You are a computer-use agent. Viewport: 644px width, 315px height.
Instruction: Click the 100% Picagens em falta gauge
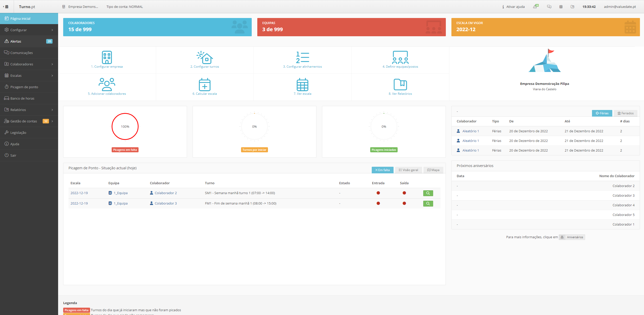click(x=125, y=126)
